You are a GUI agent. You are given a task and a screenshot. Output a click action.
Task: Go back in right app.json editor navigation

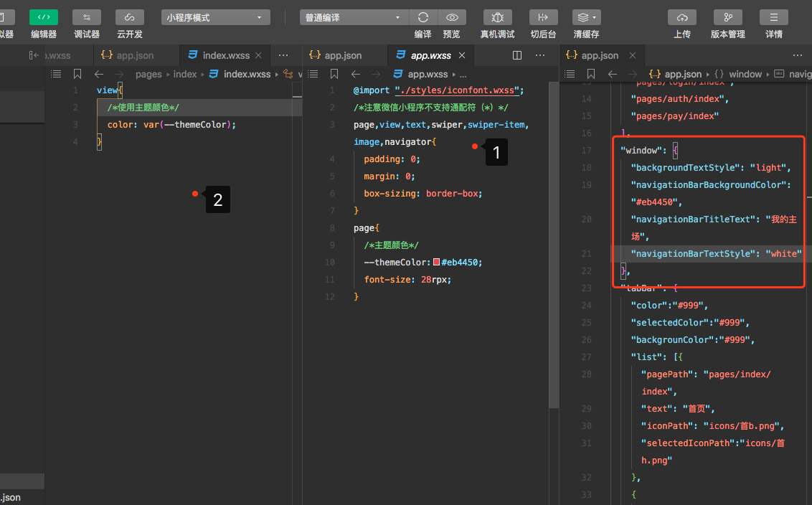(x=612, y=74)
